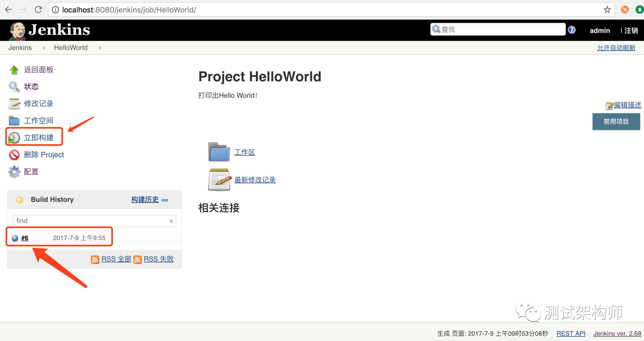Viewport: 644px width, 341px height.
Task: Click the edit description pencil icon
Action: (x=609, y=105)
